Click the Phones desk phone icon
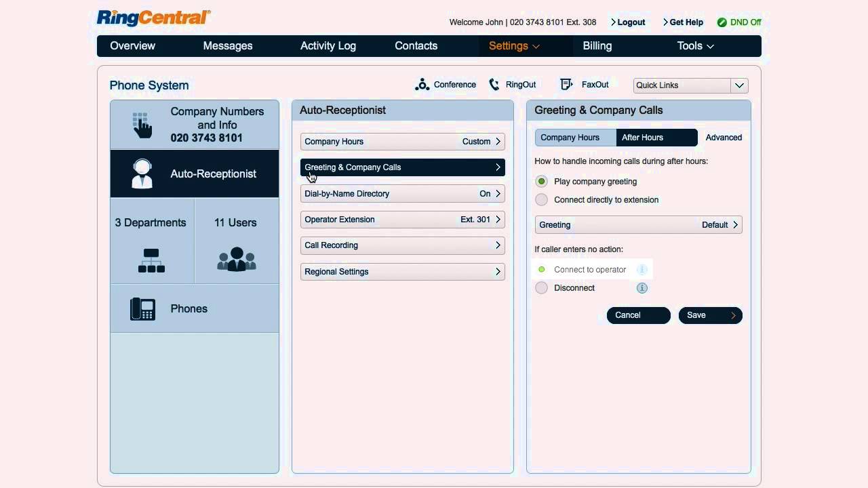The image size is (868, 488). tap(143, 309)
